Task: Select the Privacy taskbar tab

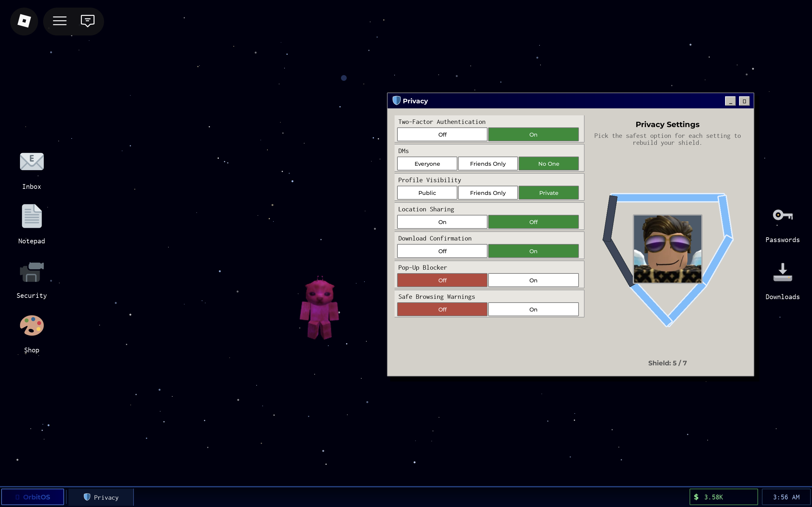Action: (101, 497)
